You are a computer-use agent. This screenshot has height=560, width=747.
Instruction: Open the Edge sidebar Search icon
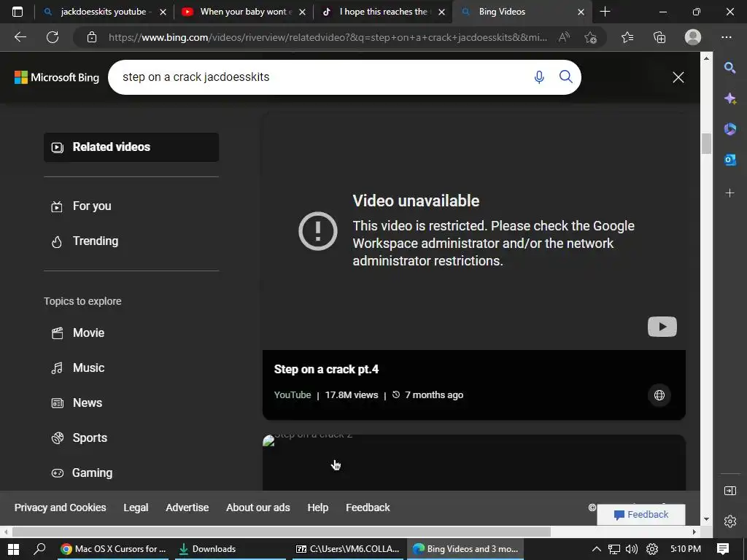pos(729,68)
